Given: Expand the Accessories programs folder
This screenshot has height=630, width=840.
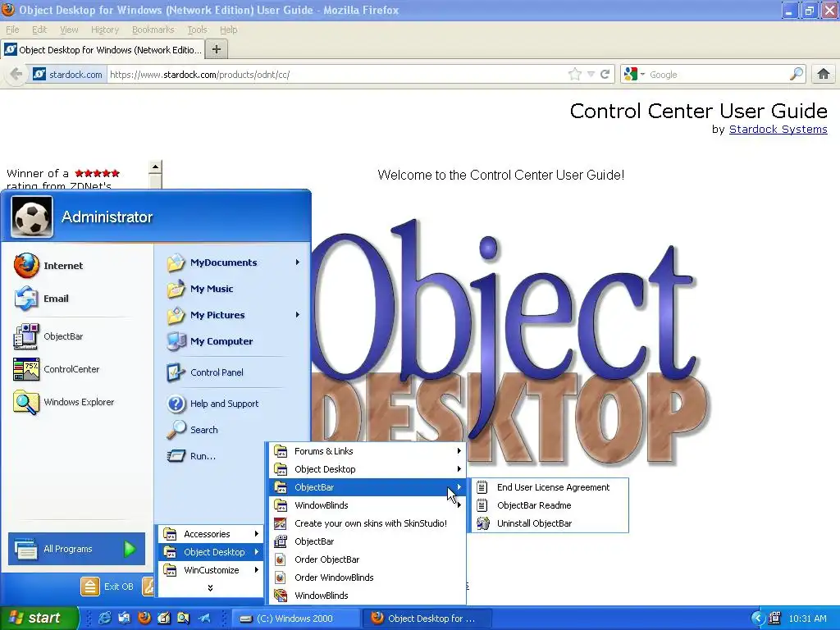Looking at the screenshot, I should (x=211, y=534).
